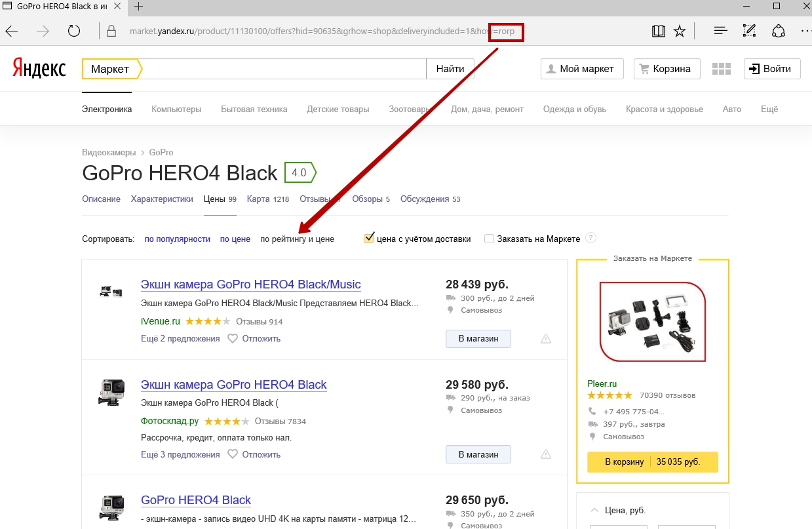Open the Pleer.ru GoPro kit product image
Viewport: 812px width, 529px height.
click(653, 321)
